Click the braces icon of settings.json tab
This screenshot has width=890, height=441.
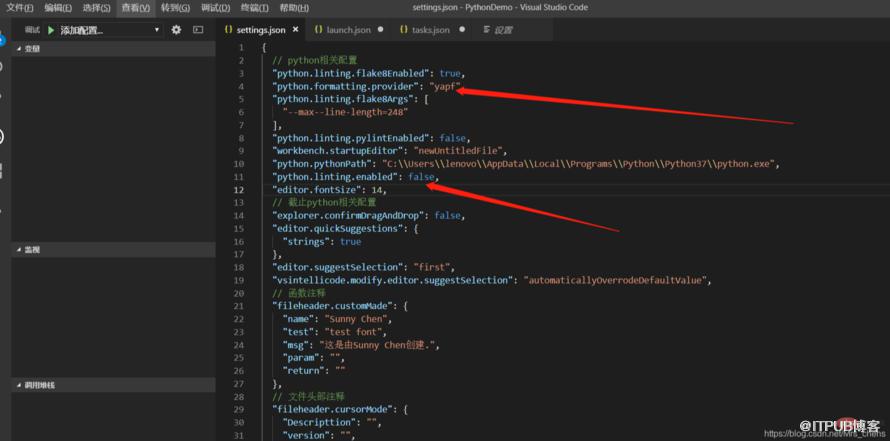tap(228, 30)
